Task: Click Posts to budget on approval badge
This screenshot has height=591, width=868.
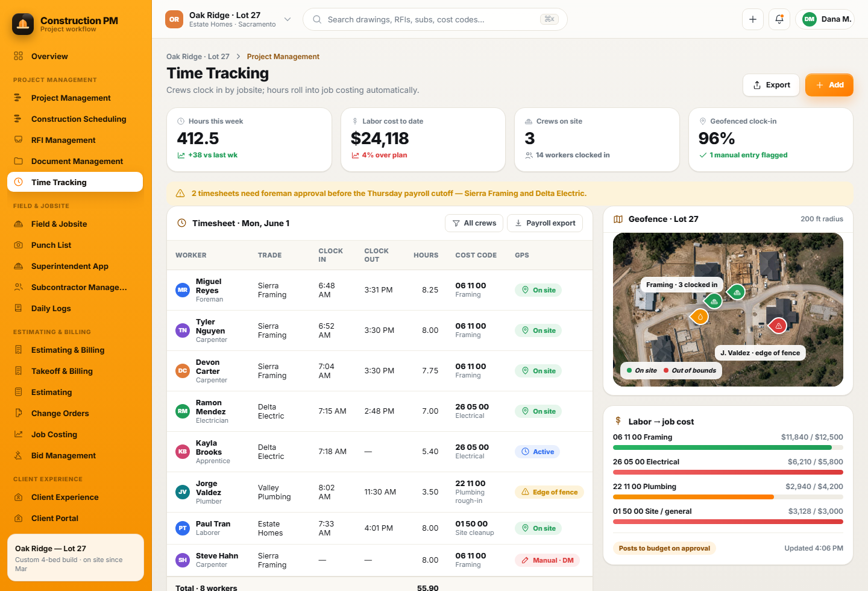Action: click(664, 548)
